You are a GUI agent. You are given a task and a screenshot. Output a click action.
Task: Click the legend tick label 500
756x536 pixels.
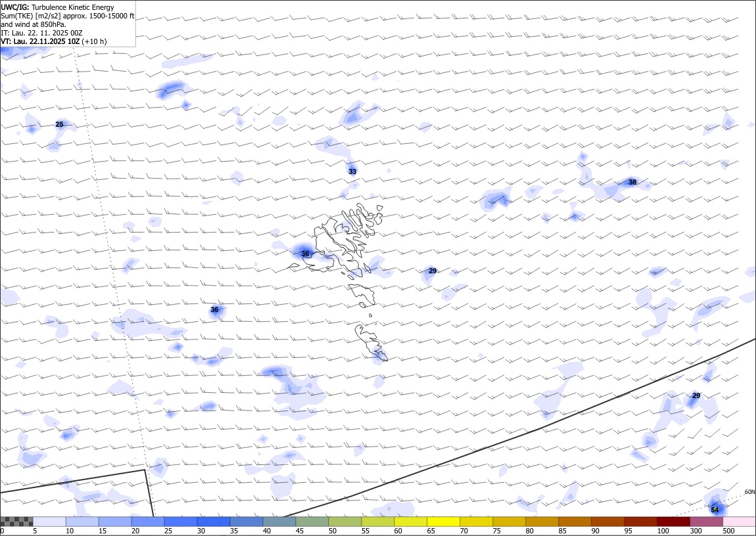point(728,531)
